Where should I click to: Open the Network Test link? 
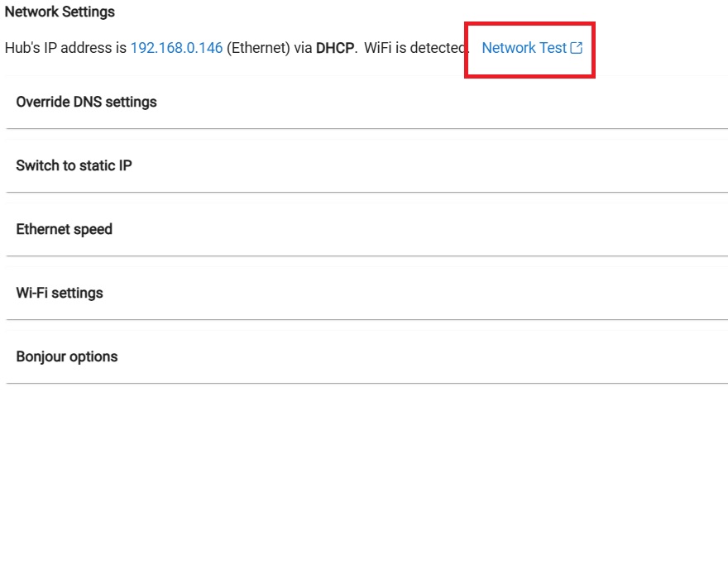[x=532, y=48]
